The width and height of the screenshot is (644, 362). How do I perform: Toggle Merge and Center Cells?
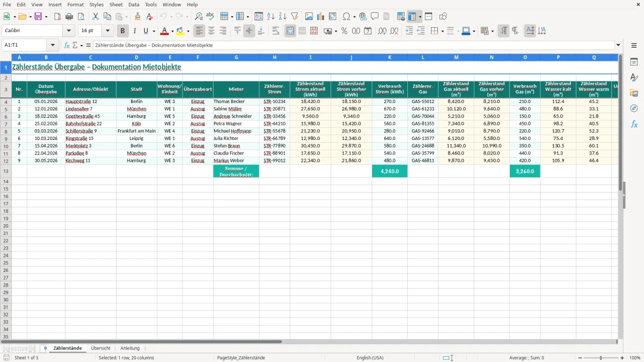pyautogui.click(x=290, y=31)
